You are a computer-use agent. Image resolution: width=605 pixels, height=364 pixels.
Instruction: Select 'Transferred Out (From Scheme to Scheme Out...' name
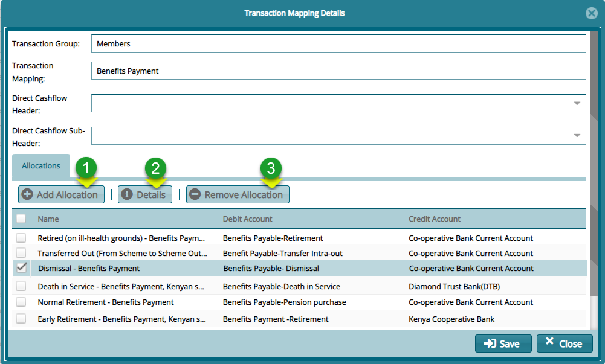click(x=122, y=253)
